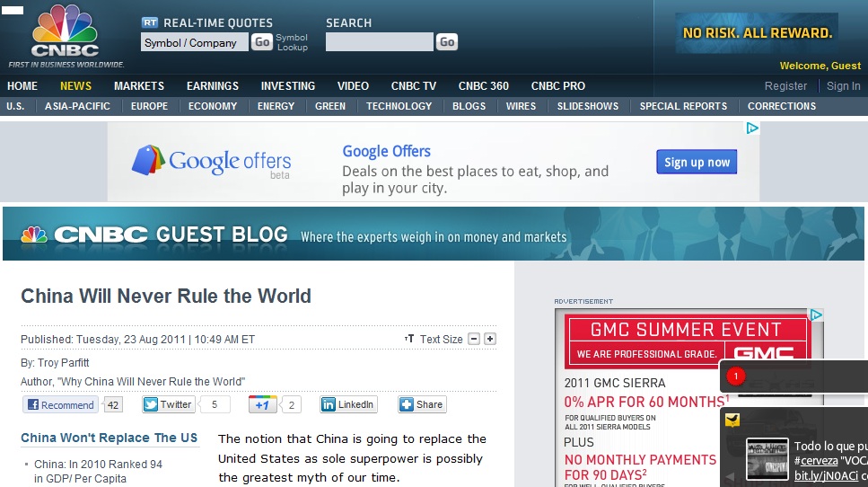Select the SPECIAL REPORTS subsection
This screenshot has width=868, height=487.
pyautogui.click(x=683, y=106)
